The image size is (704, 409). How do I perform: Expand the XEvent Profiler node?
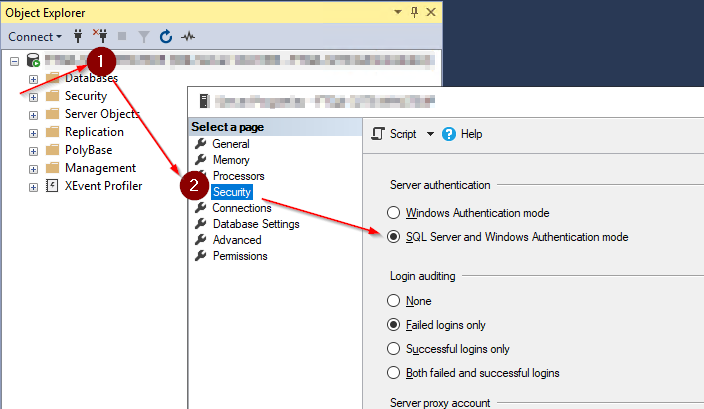(33, 187)
